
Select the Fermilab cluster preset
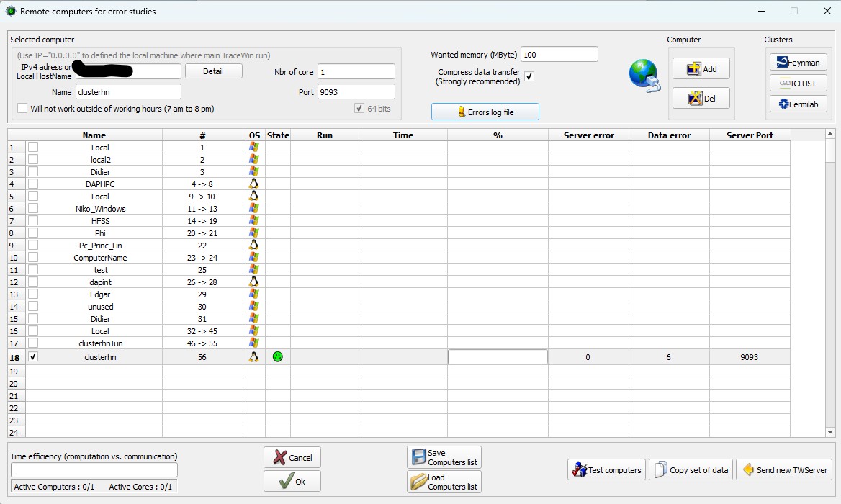coord(798,104)
